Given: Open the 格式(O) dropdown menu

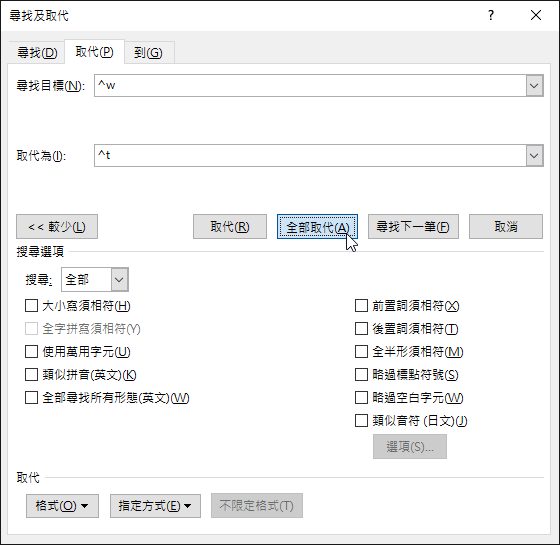Looking at the screenshot, I should tap(62, 506).
